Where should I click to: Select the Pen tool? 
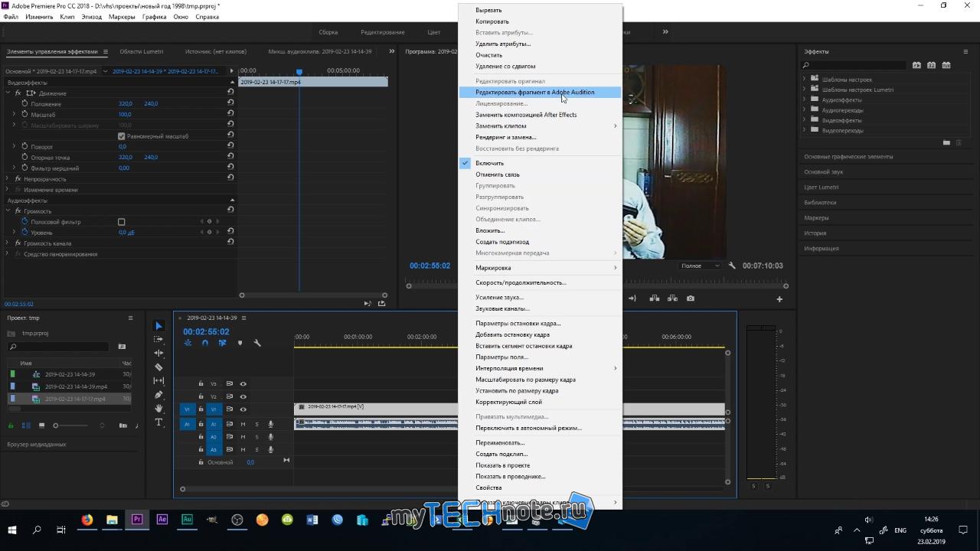tap(159, 395)
